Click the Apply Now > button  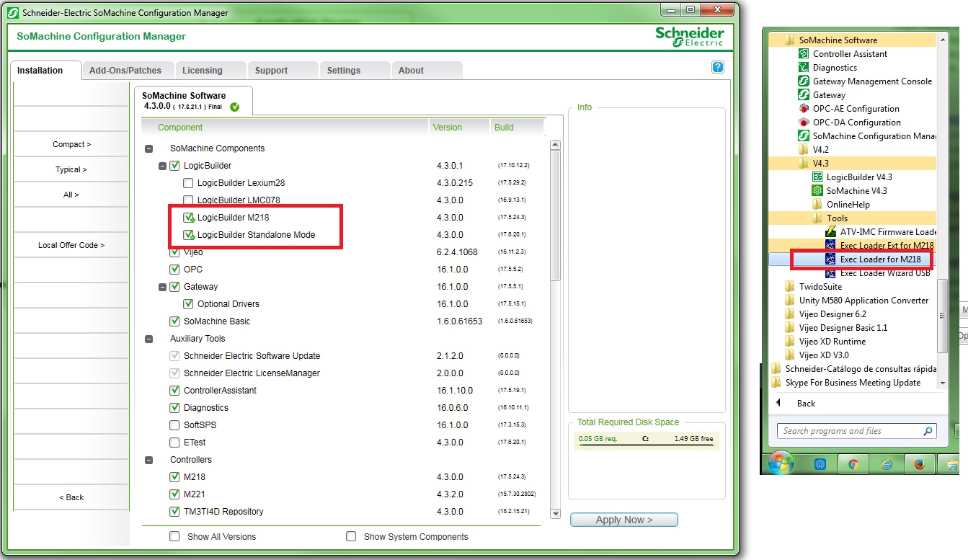[624, 520]
